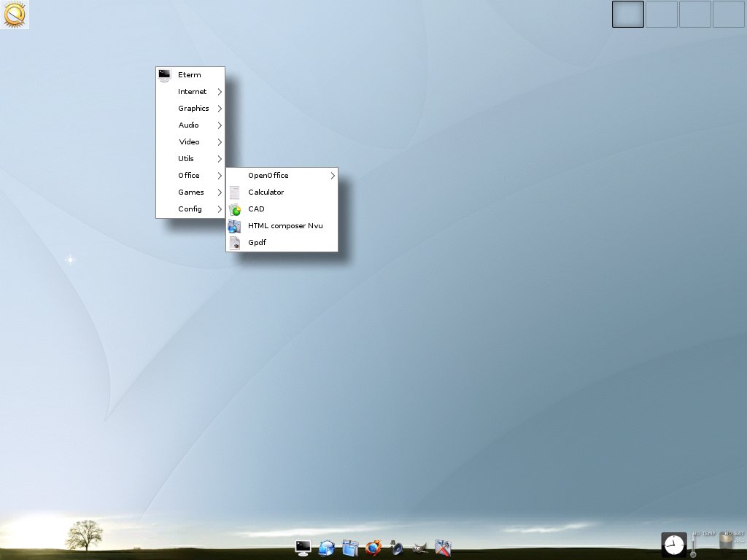Launch GIMP from the dock
This screenshot has width=747, height=560.
click(x=419, y=549)
